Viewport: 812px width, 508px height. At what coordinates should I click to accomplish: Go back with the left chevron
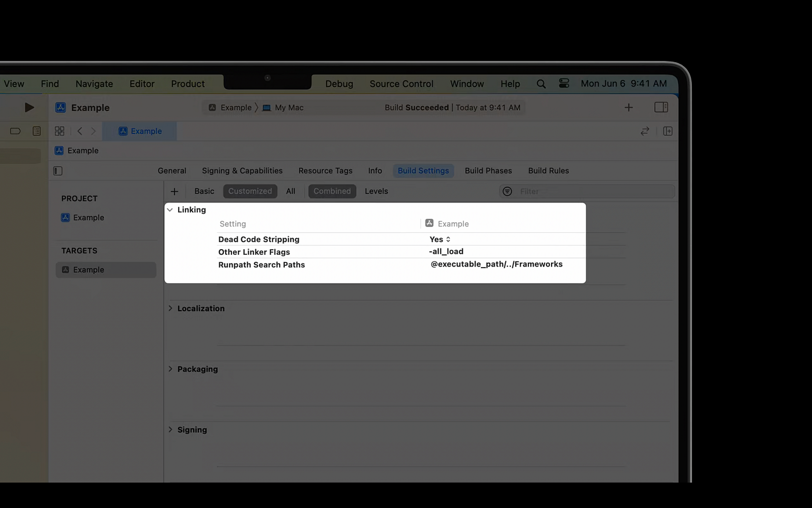point(80,131)
